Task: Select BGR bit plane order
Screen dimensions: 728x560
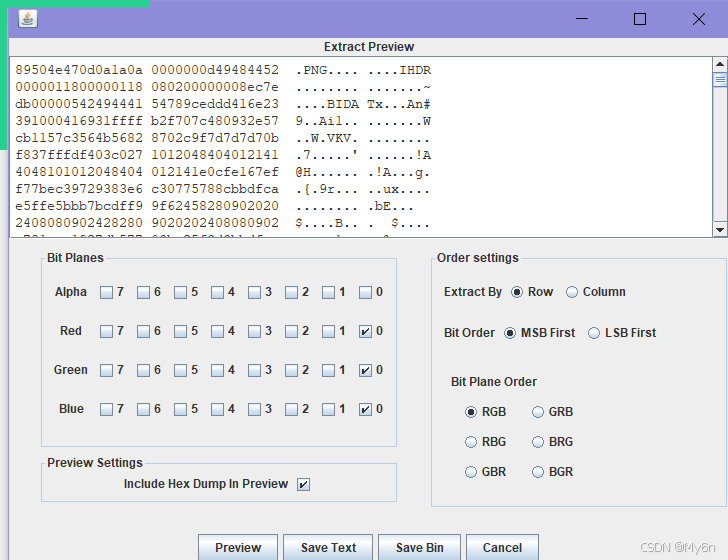Action: coord(538,472)
